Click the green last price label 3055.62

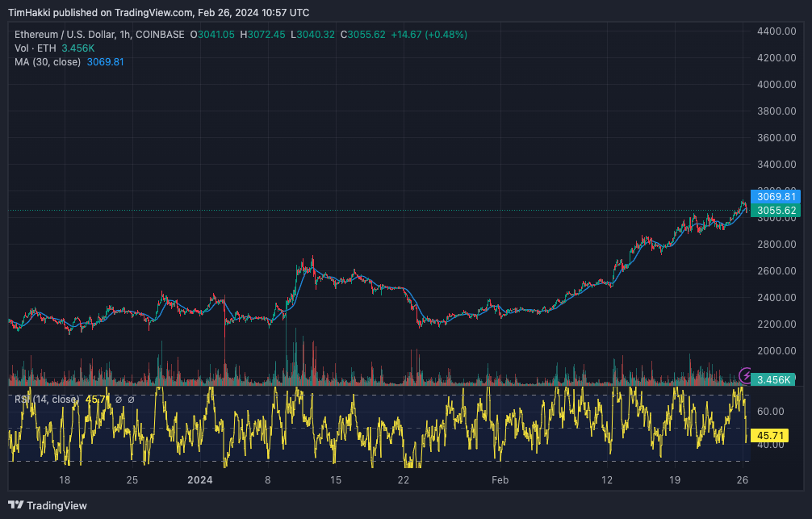[x=777, y=209]
